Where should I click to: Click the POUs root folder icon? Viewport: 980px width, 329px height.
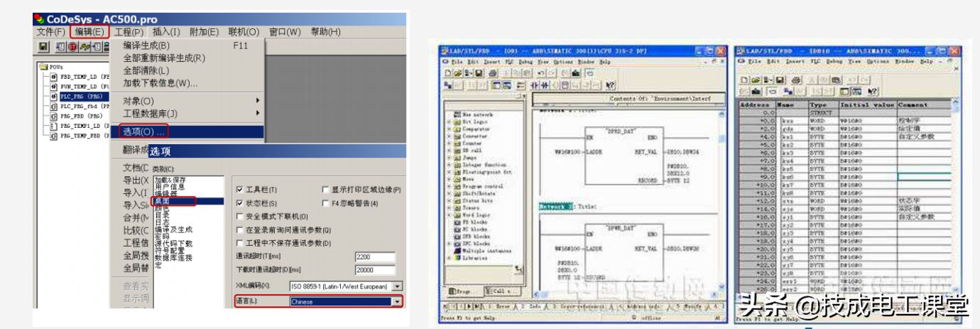(42, 65)
